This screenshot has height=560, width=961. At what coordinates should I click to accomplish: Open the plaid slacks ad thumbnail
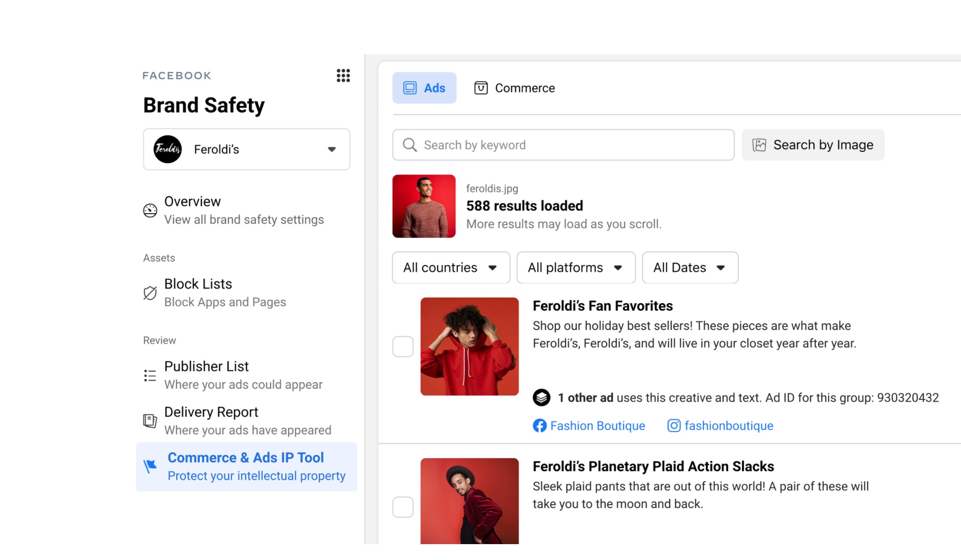[470, 501]
